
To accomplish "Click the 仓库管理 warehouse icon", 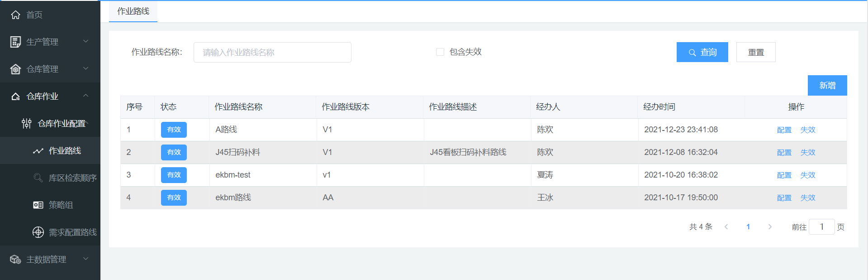I will 15,69.
